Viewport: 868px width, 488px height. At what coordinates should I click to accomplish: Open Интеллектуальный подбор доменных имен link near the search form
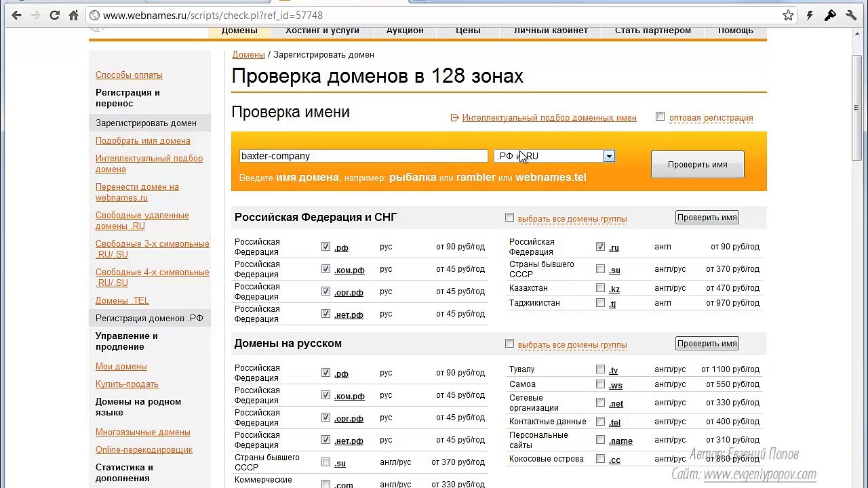(x=549, y=118)
